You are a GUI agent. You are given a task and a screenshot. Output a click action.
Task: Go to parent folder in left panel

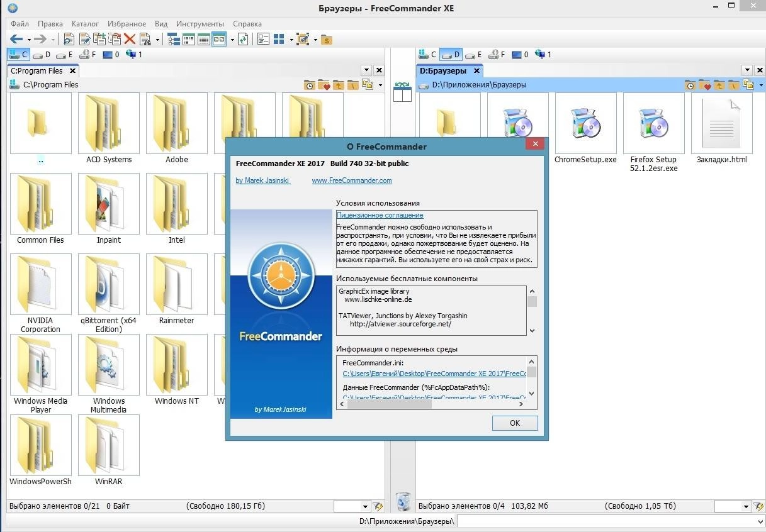[339, 85]
